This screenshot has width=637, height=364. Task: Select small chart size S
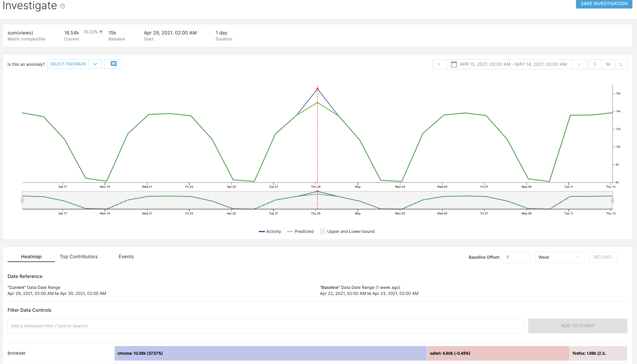coord(595,64)
